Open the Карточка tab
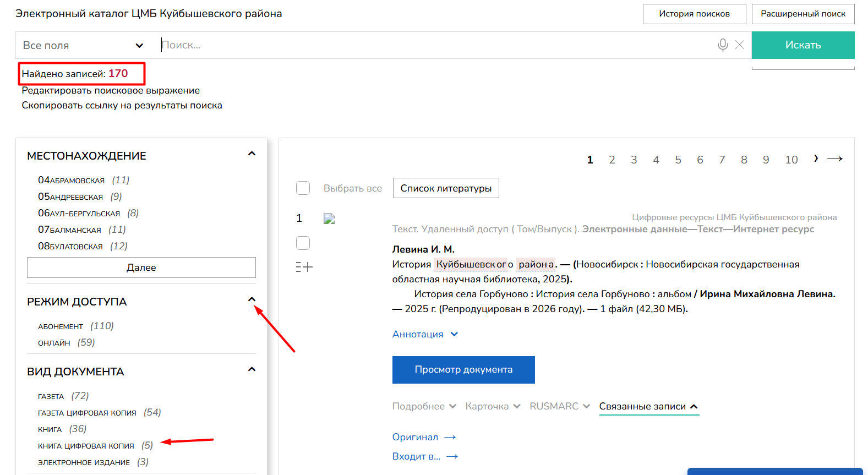The image size is (868, 475). point(492,406)
